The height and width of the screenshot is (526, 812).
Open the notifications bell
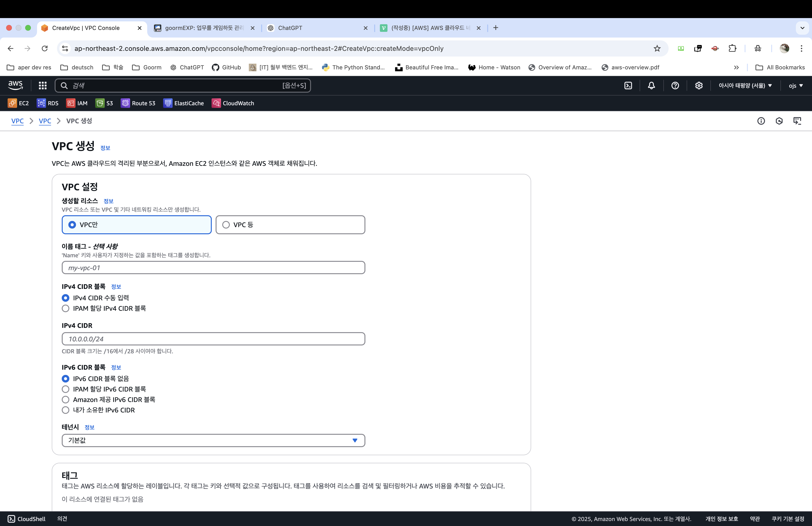(651, 85)
